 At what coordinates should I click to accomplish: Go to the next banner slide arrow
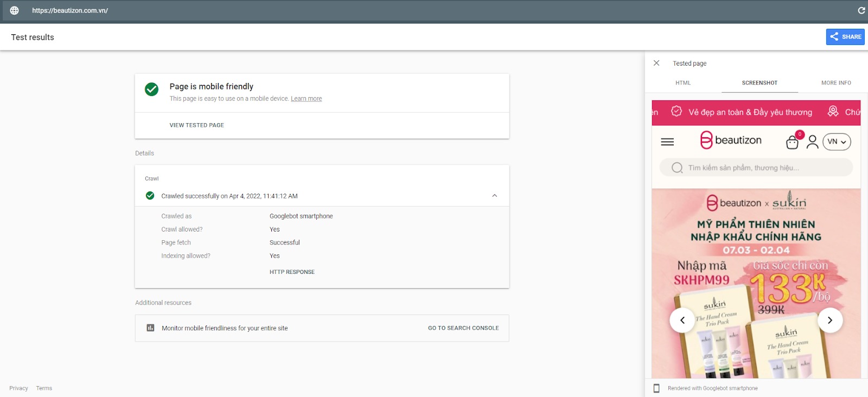(829, 320)
